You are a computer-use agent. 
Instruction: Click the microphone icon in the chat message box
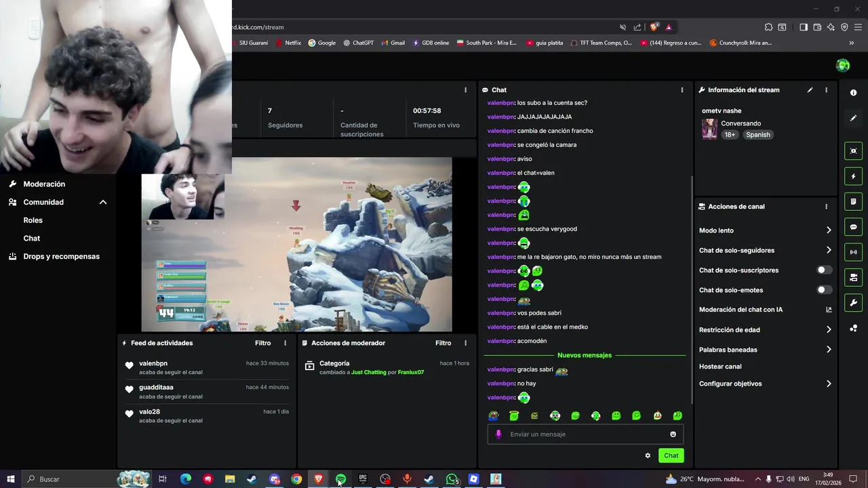pos(498,434)
